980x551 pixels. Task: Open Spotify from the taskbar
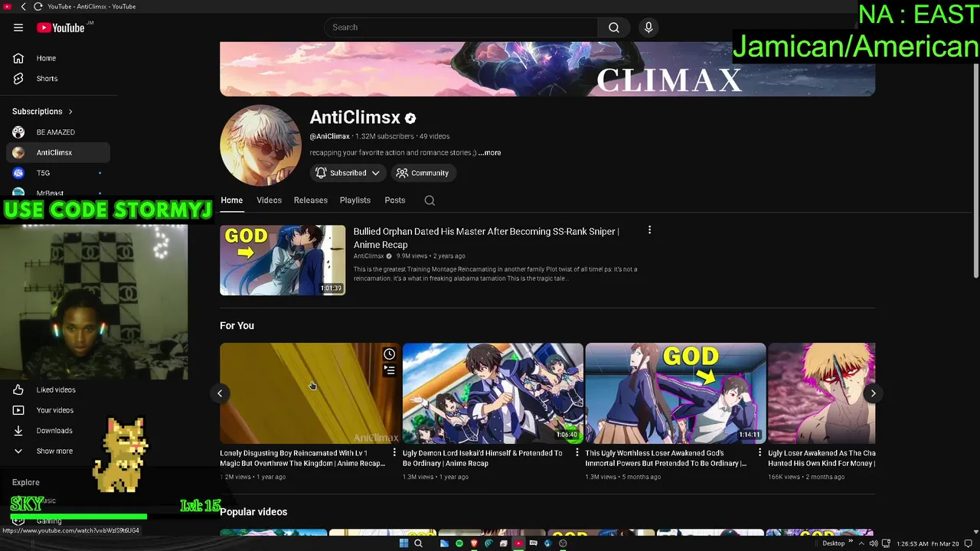[459, 543]
